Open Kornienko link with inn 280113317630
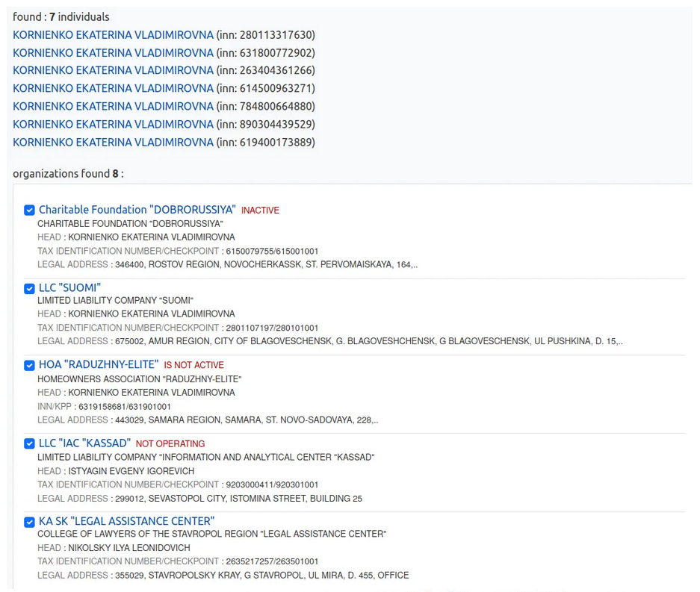The image size is (700, 592). (x=113, y=34)
